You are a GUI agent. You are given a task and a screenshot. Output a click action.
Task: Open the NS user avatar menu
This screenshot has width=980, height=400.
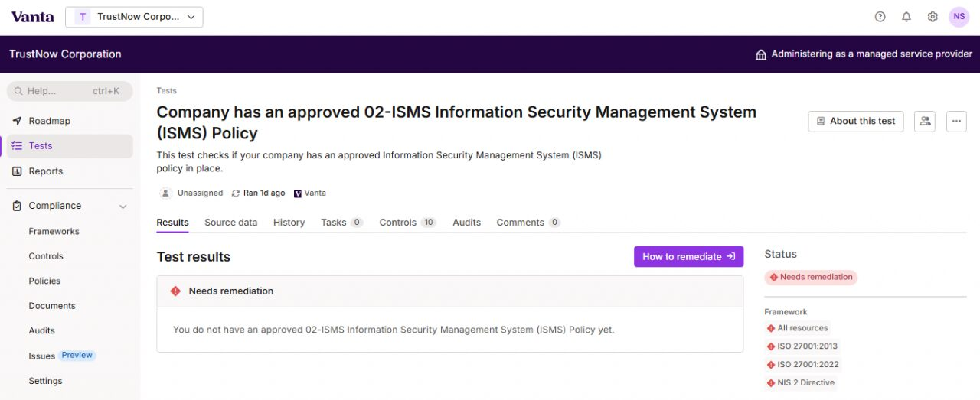pyautogui.click(x=959, y=17)
